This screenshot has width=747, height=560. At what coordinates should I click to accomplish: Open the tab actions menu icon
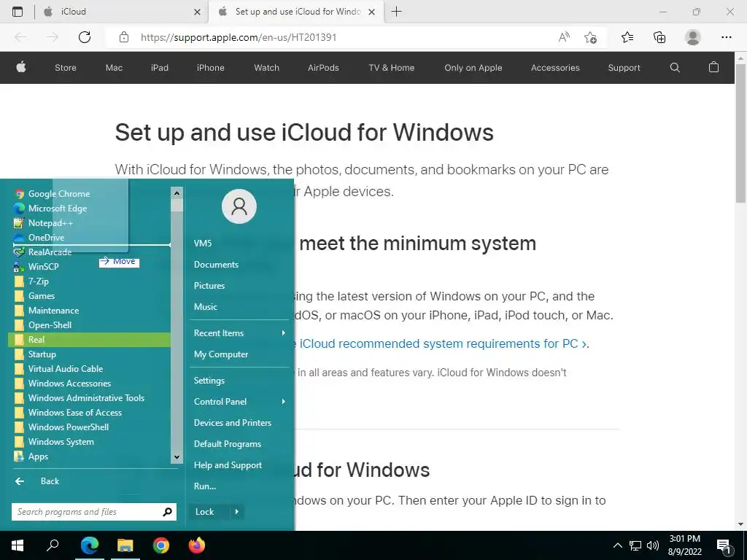[x=18, y=12]
